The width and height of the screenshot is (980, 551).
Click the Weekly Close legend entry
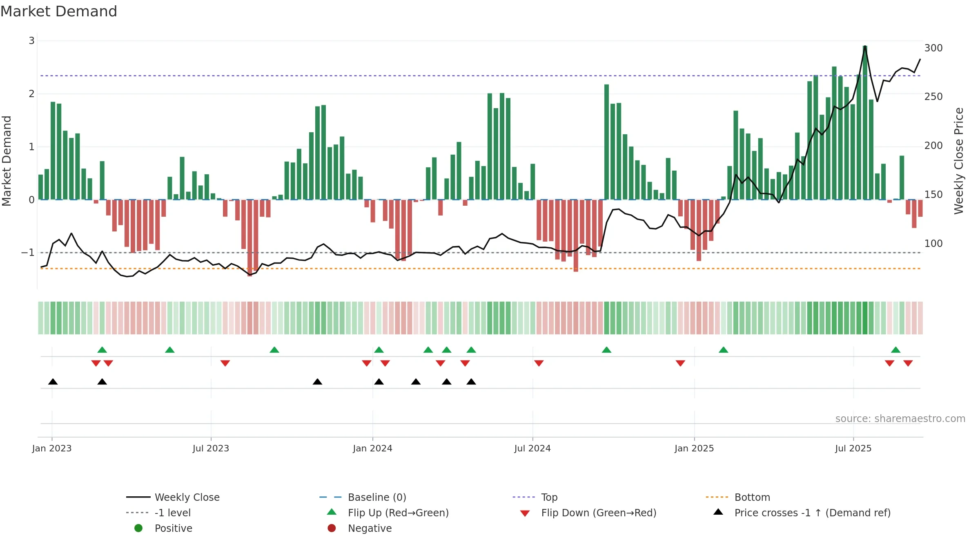coord(173,497)
